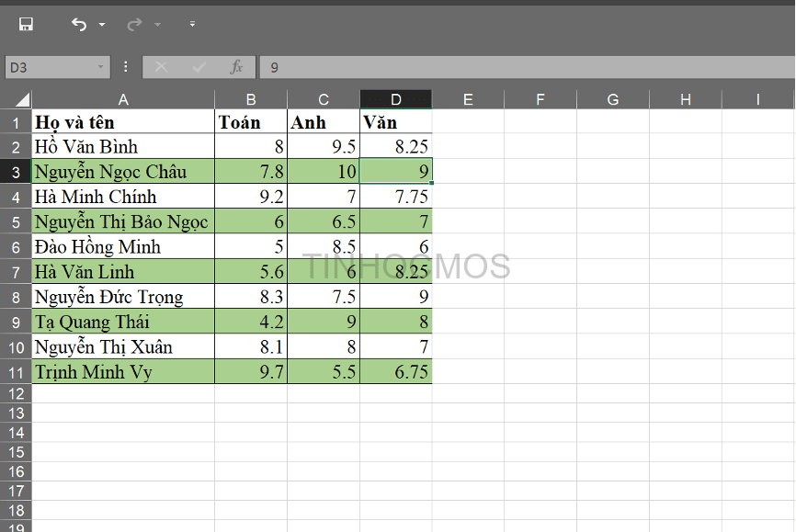Click the cell containing Hồ Văn Bình

click(123, 146)
